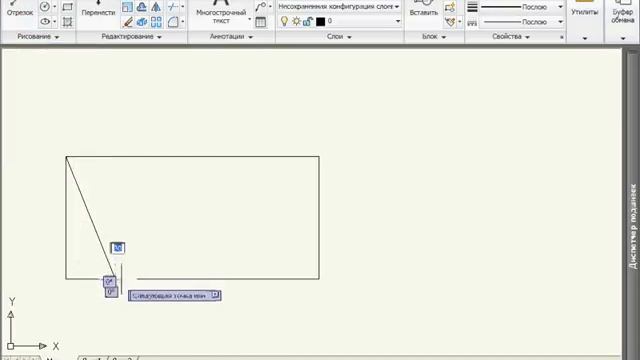Expand the Аннотации panel title
The height and width of the screenshot is (360, 640).
[x=231, y=37]
